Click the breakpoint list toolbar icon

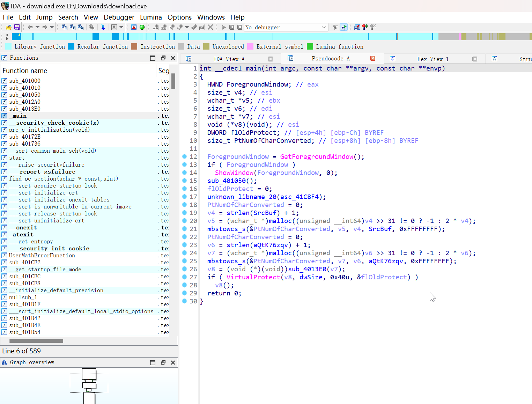pyautogui.click(x=357, y=27)
